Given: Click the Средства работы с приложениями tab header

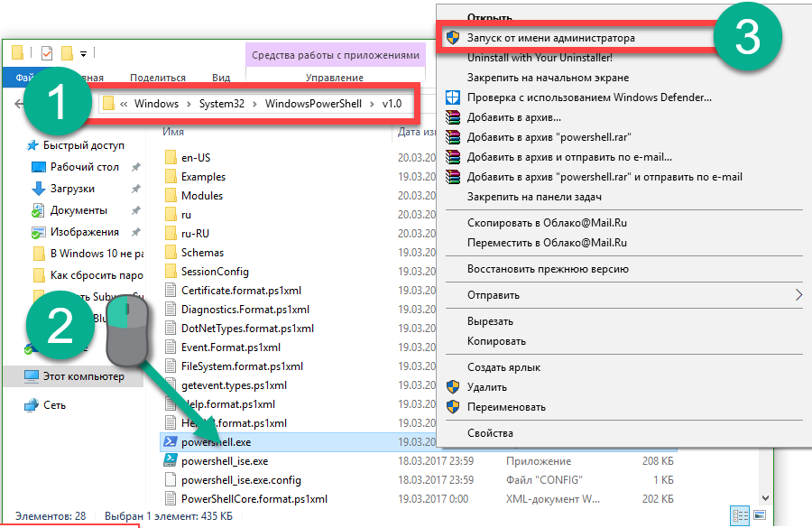Looking at the screenshot, I should pyautogui.click(x=336, y=55).
